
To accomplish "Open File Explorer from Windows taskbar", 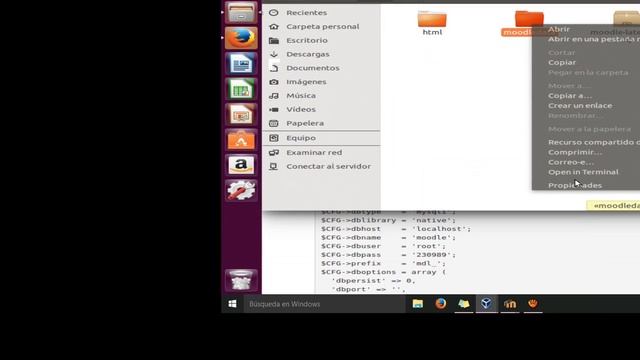I will (418, 304).
